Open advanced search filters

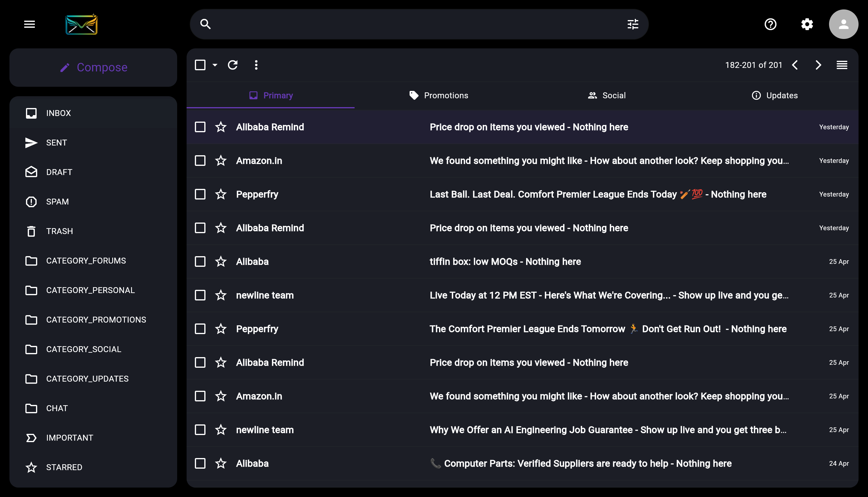pyautogui.click(x=633, y=24)
